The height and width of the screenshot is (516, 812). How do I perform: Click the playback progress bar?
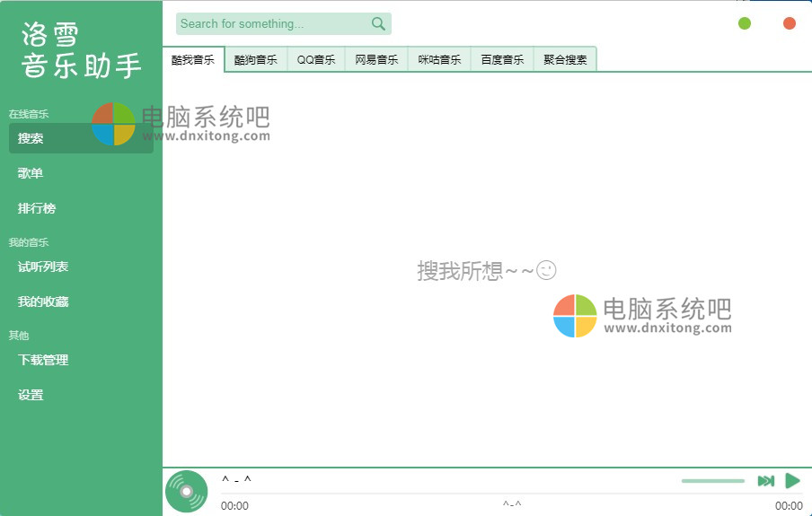512,494
